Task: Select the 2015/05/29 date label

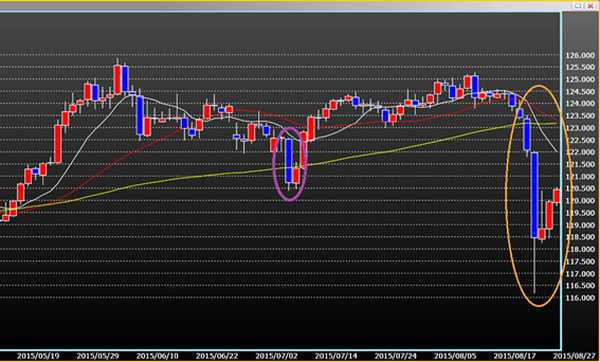Action: 98,356
